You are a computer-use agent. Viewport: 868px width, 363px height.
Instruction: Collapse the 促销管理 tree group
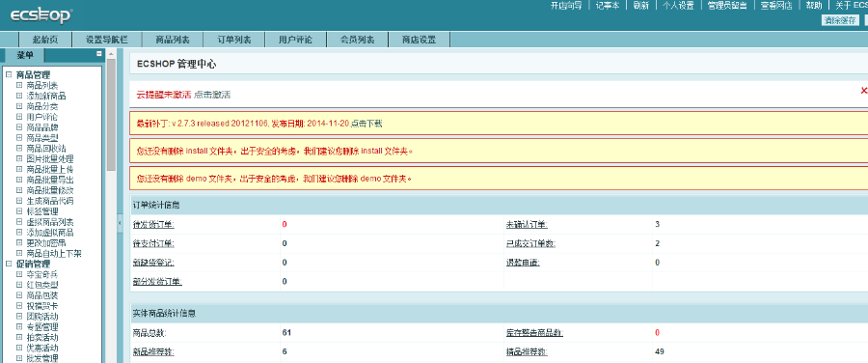[x=9, y=264]
